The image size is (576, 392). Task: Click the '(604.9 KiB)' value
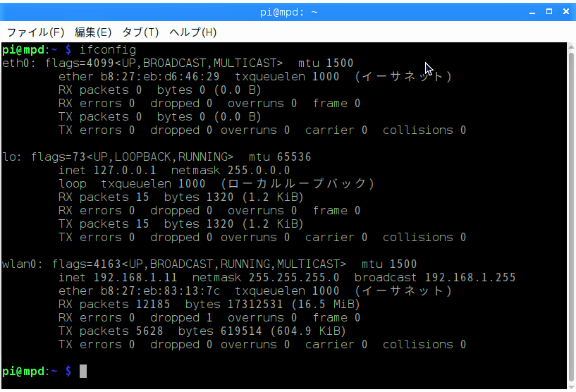click(x=308, y=331)
